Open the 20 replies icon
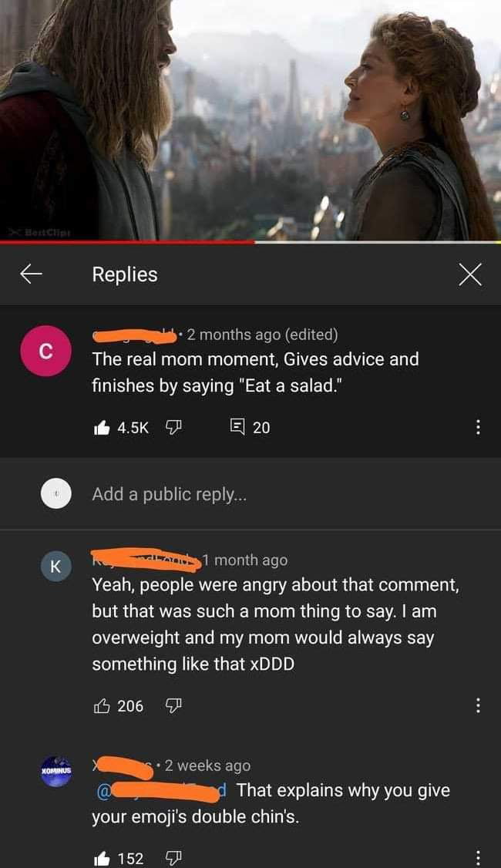 point(237,427)
